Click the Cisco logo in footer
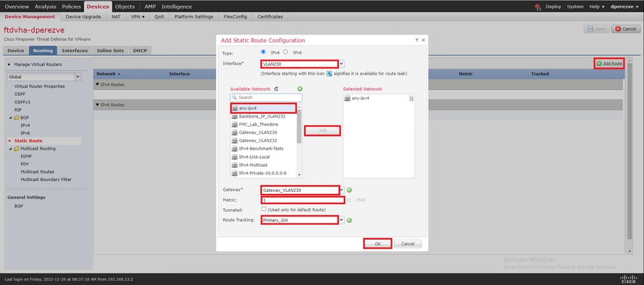This screenshot has height=285, width=644. (629, 279)
